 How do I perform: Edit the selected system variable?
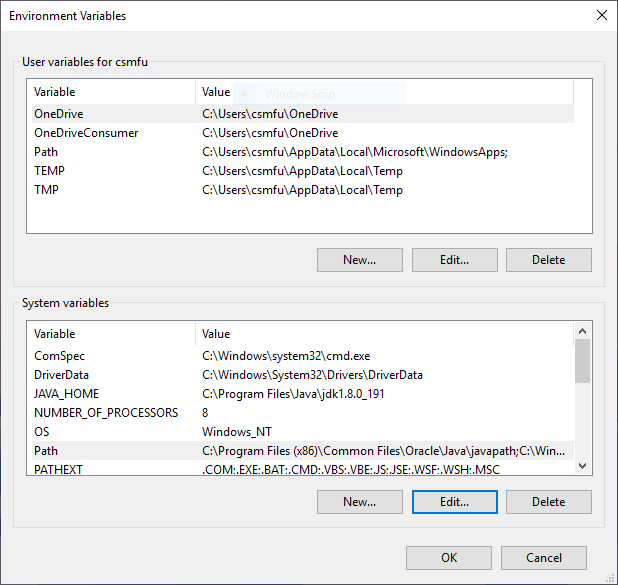tap(454, 502)
